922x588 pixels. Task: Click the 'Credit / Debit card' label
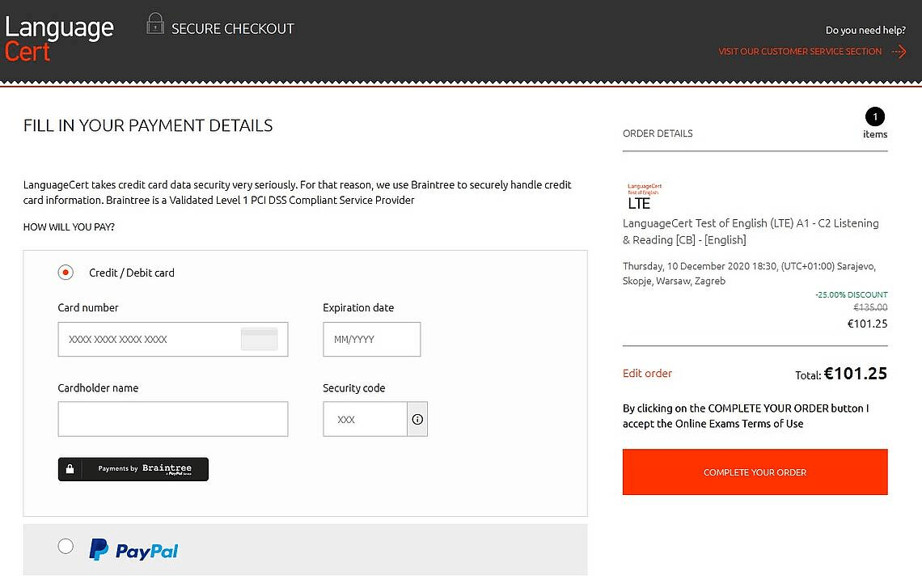click(x=132, y=273)
